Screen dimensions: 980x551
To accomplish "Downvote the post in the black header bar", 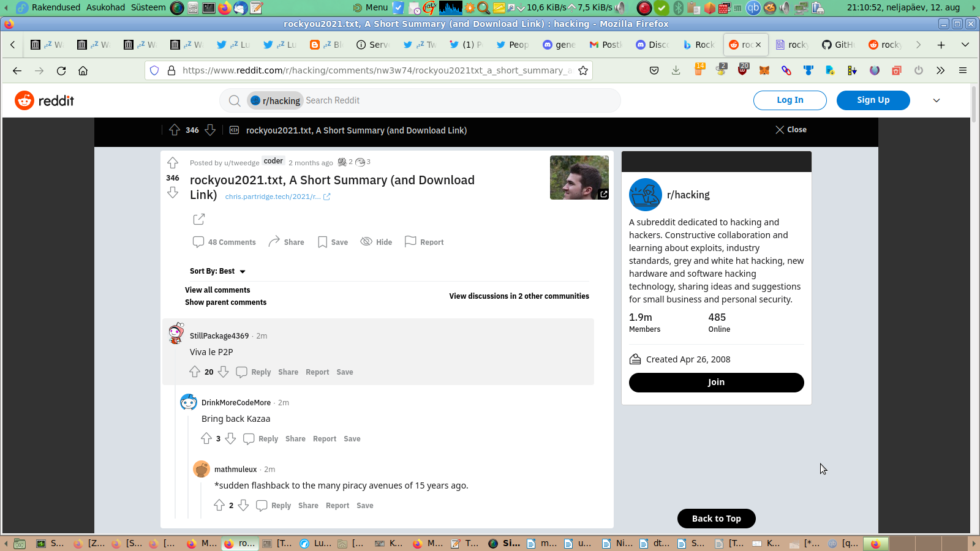I will click(210, 130).
